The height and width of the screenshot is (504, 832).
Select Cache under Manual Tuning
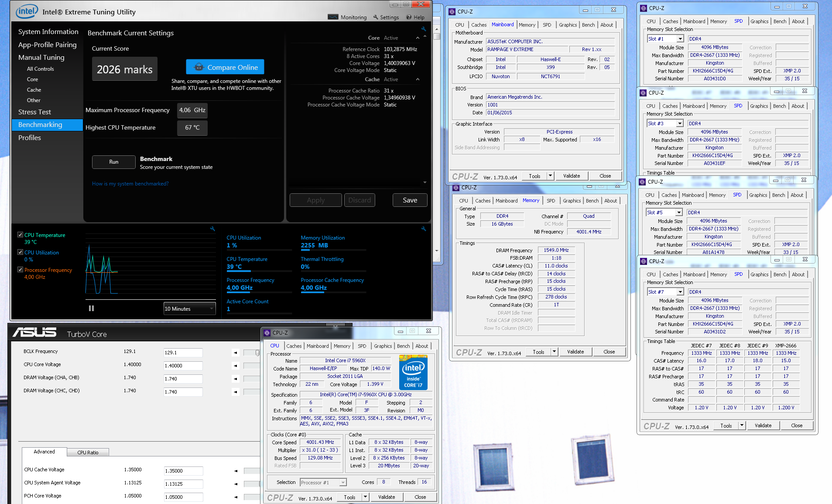34,90
